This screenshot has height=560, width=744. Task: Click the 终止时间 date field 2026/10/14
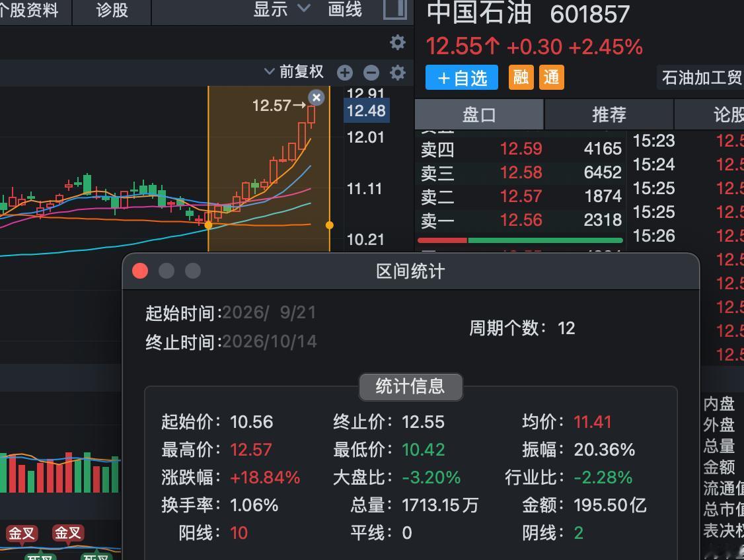click(270, 341)
